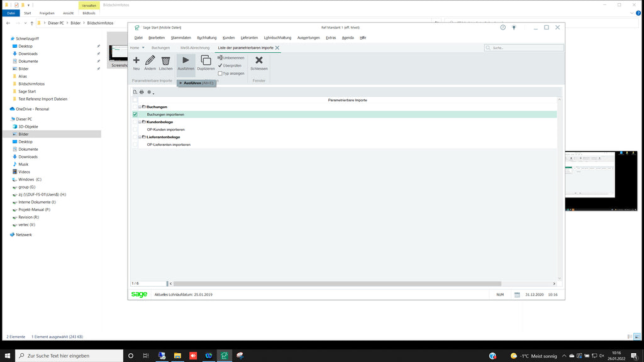Viewport: 644px width, 362px height.
Task: Click the Duplizieren icon
Action: tap(206, 60)
